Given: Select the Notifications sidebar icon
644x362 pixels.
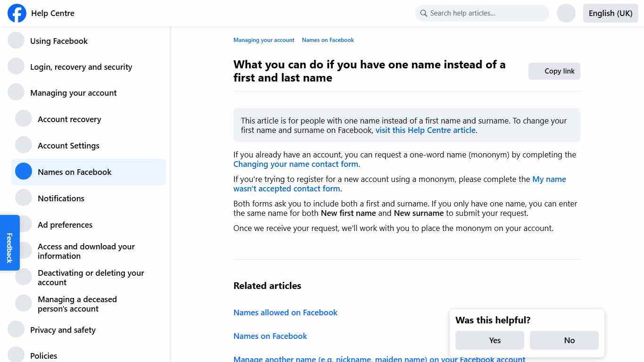Looking at the screenshot, I should point(23,197).
